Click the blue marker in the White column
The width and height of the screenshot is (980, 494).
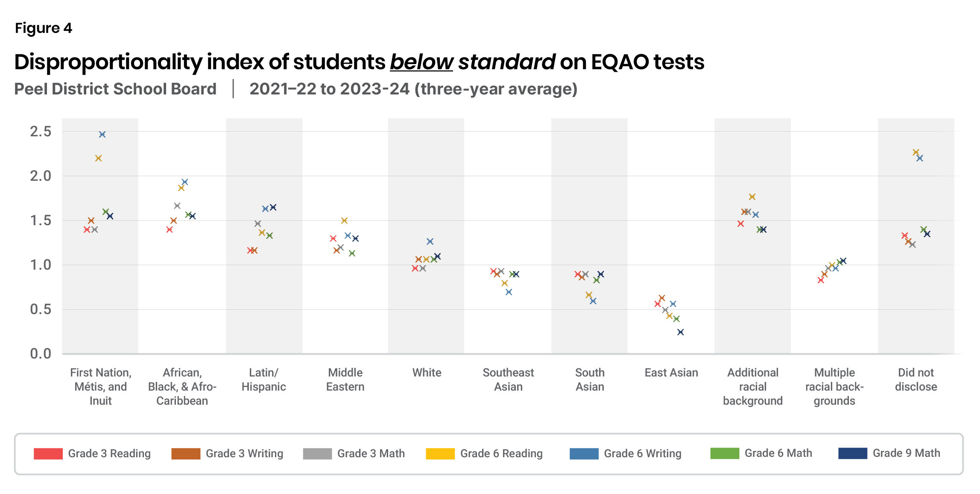pos(430,241)
